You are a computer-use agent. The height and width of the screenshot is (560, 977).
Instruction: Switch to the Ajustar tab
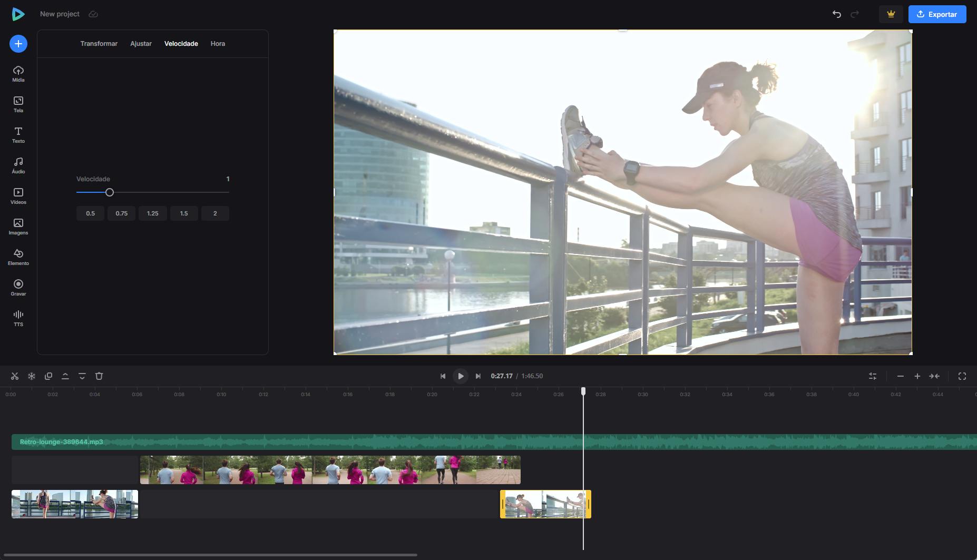pyautogui.click(x=141, y=44)
